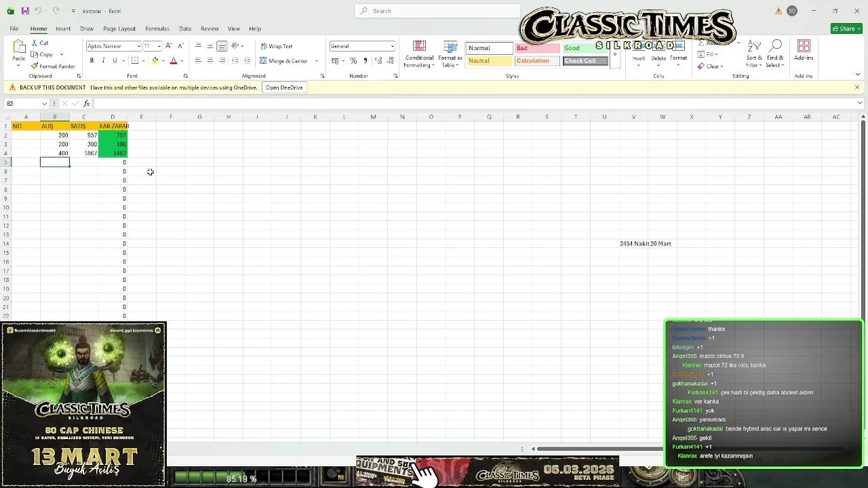This screenshot has width=868, height=488.
Task: Apply the Neutral cell style swatch
Action: 489,61
